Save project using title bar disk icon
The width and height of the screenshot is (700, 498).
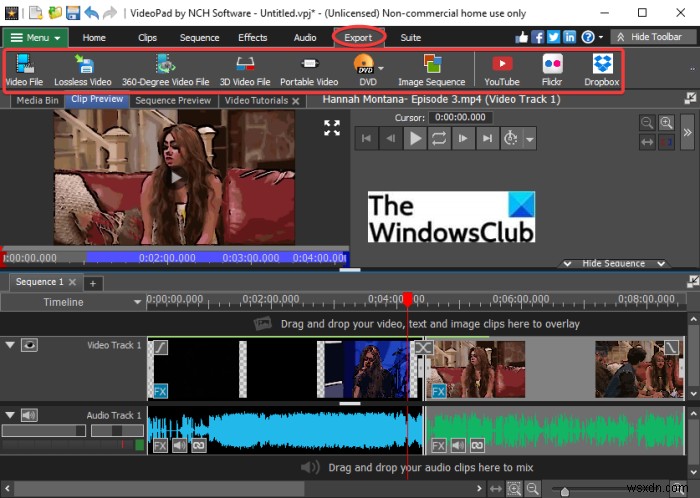click(73, 12)
